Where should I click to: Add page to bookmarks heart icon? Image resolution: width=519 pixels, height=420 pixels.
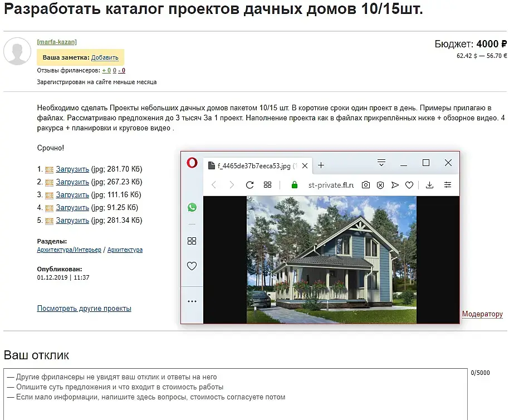(409, 185)
